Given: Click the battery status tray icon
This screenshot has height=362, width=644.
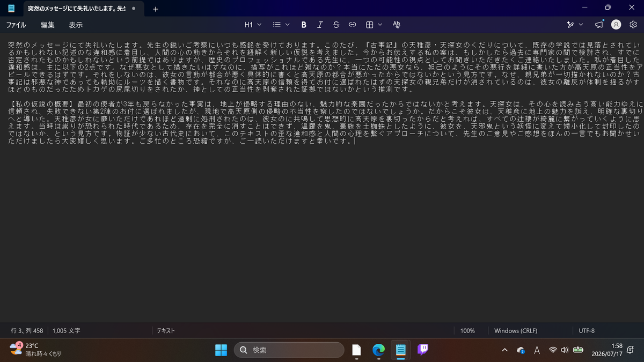Looking at the screenshot, I should pyautogui.click(x=578, y=350).
